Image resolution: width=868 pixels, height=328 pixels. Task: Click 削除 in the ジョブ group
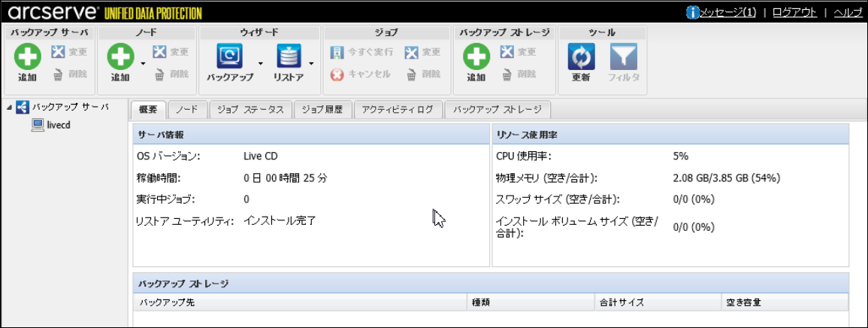(x=422, y=74)
